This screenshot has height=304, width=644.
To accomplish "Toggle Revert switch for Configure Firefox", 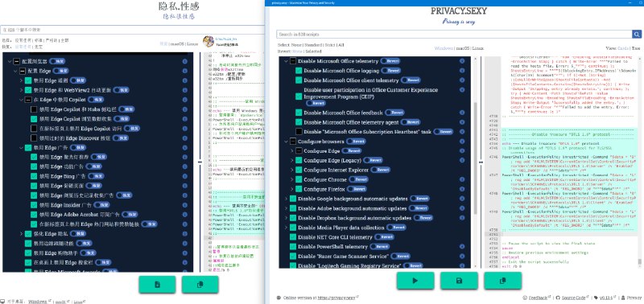I will (x=357, y=189).
